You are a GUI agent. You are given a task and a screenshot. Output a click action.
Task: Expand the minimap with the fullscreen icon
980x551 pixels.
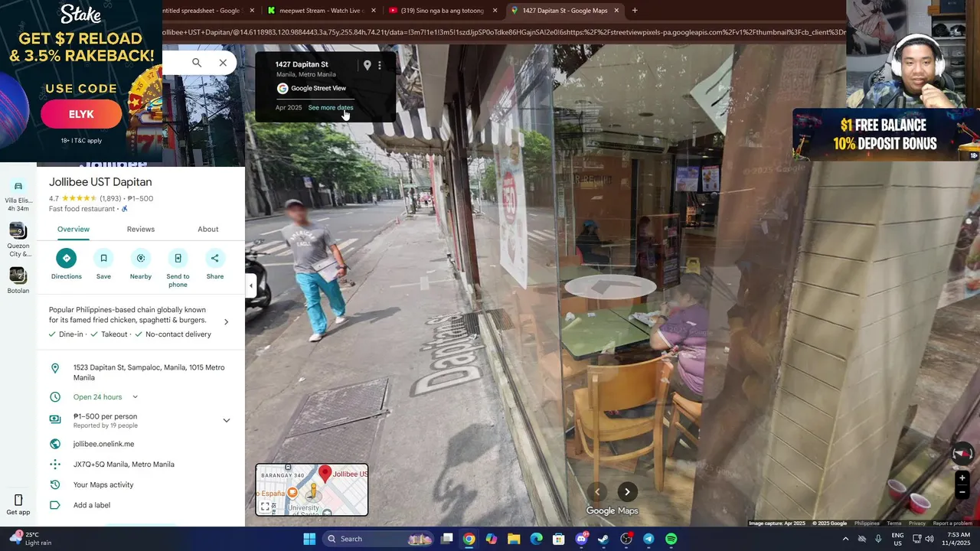coord(265,507)
